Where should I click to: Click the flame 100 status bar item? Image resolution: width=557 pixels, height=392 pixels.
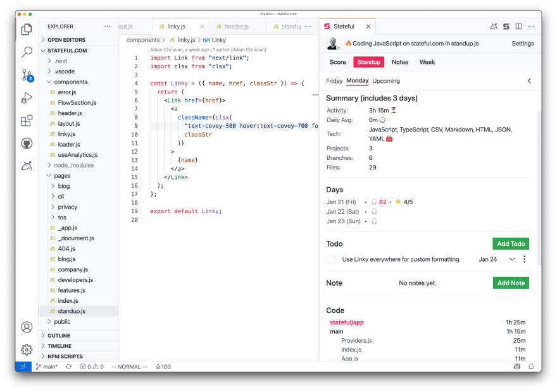tap(163, 367)
